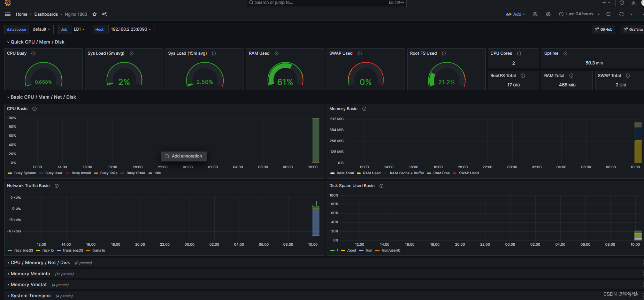
Task: Go to Home breadcrumb
Action: point(22,14)
